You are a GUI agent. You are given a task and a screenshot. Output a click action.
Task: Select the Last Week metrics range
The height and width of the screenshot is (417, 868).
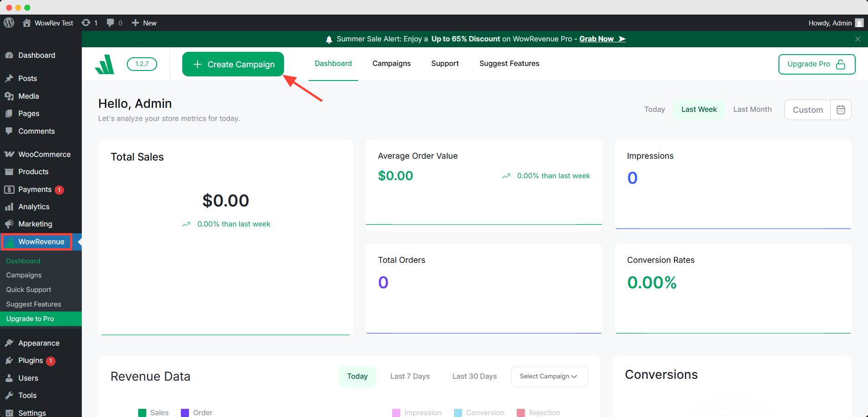pyautogui.click(x=699, y=110)
